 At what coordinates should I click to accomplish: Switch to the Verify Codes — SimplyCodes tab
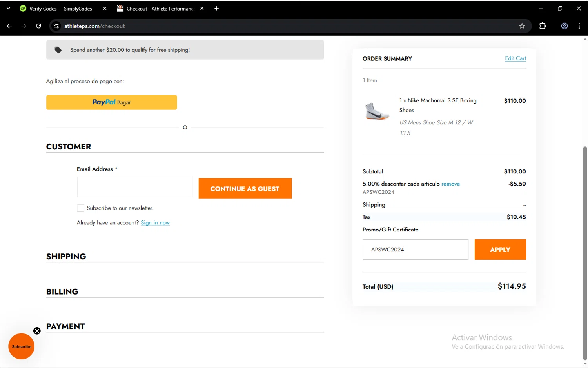(60, 8)
